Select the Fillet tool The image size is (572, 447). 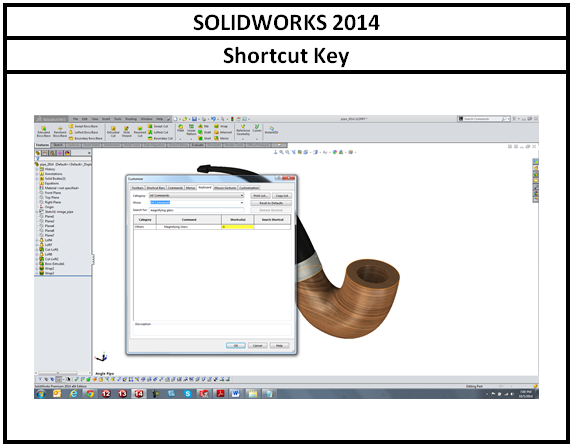pyautogui.click(x=180, y=128)
